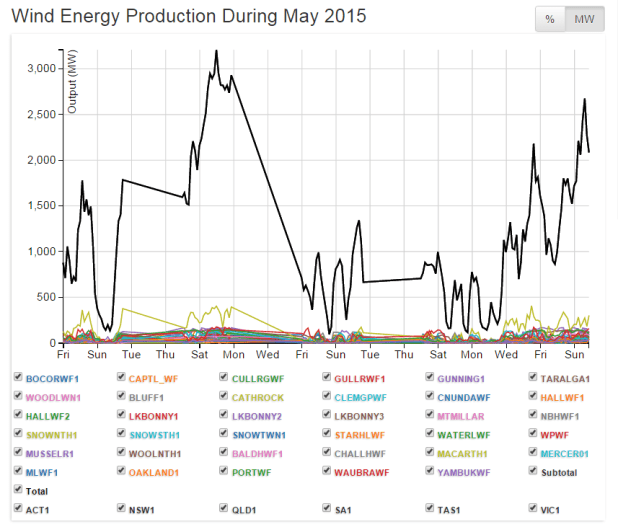
Task: Uncheck the BOCORWF1 series checkbox
Action: 18,378
